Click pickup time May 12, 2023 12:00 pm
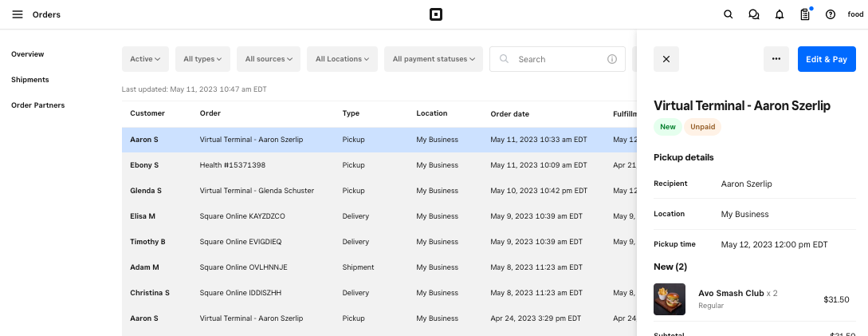Screen dimensions: 868x336 [775, 244]
